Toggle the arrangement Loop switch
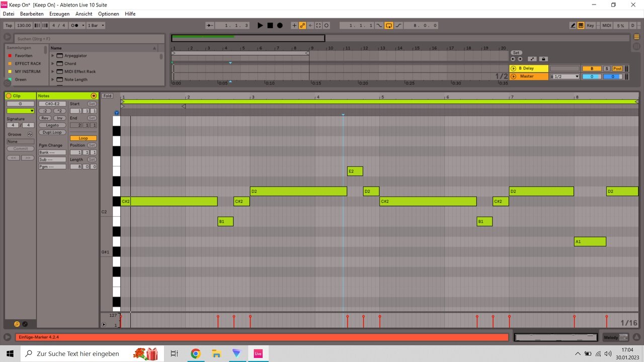This screenshot has height=362, width=644. coord(389,25)
